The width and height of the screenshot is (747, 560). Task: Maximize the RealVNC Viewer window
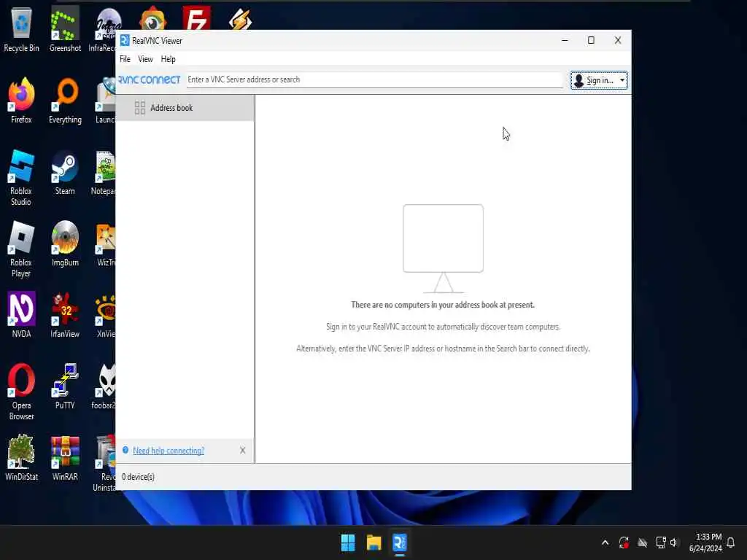[x=591, y=41]
